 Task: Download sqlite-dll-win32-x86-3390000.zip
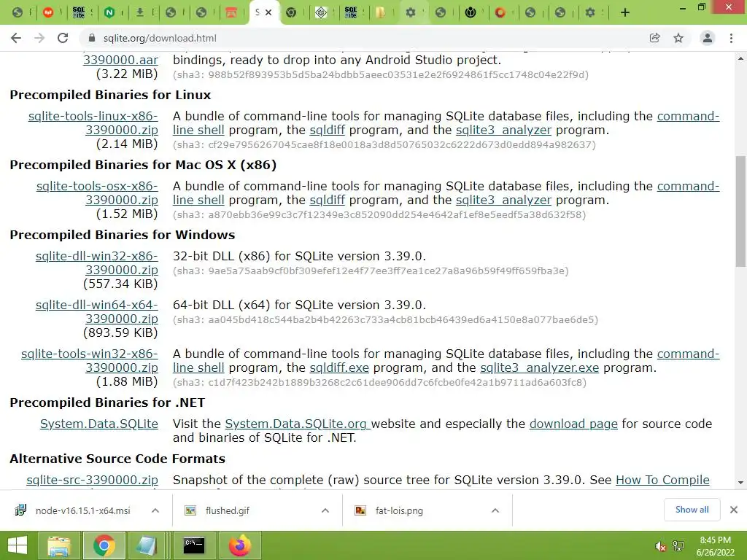click(97, 262)
